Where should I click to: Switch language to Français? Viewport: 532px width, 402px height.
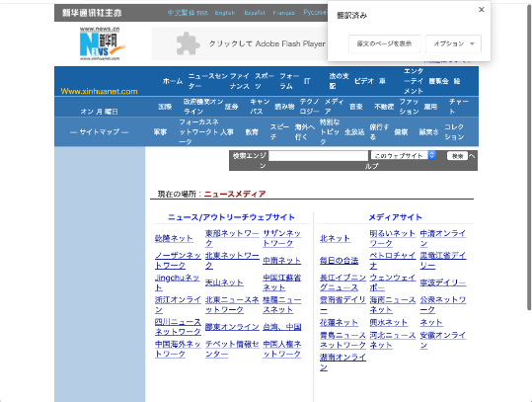283,13
